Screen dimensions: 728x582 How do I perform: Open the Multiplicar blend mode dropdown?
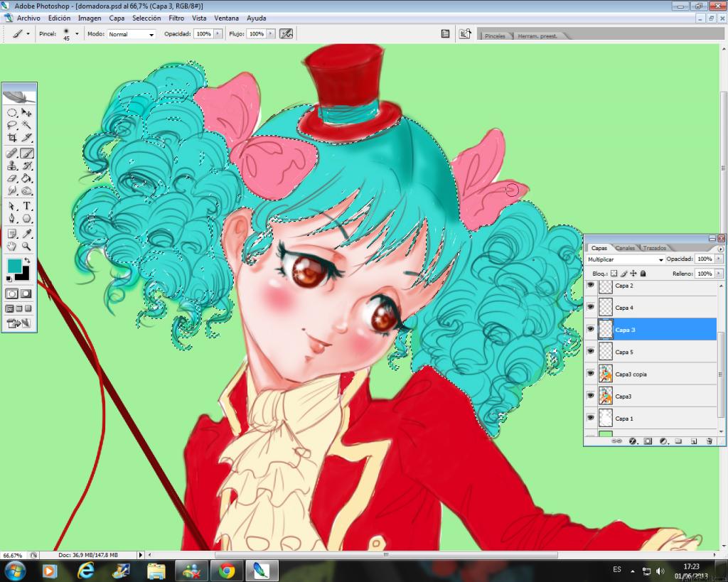625,259
